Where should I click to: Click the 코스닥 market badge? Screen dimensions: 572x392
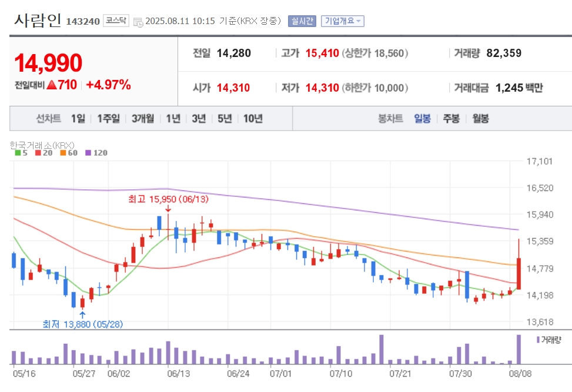point(116,21)
